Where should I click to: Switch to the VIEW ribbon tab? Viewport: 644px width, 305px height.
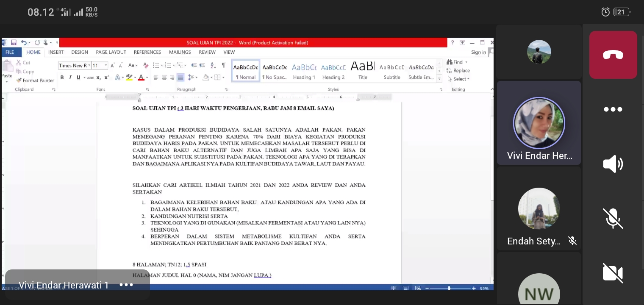(x=229, y=52)
